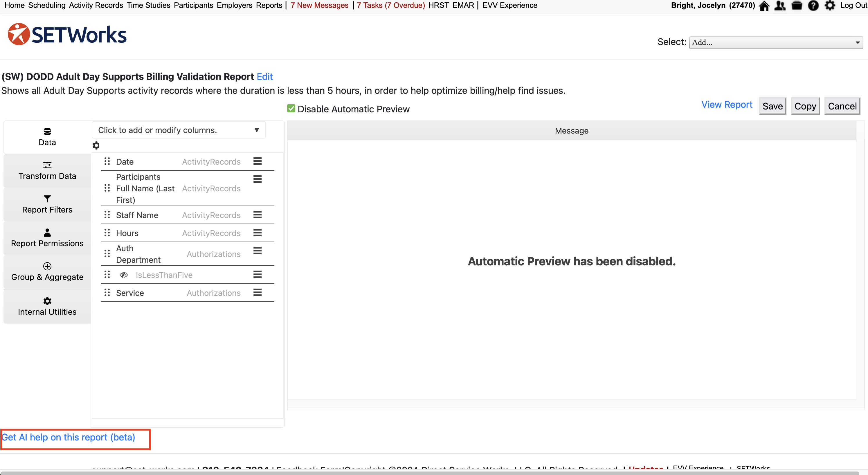Open the Transform Data tab

(x=47, y=171)
